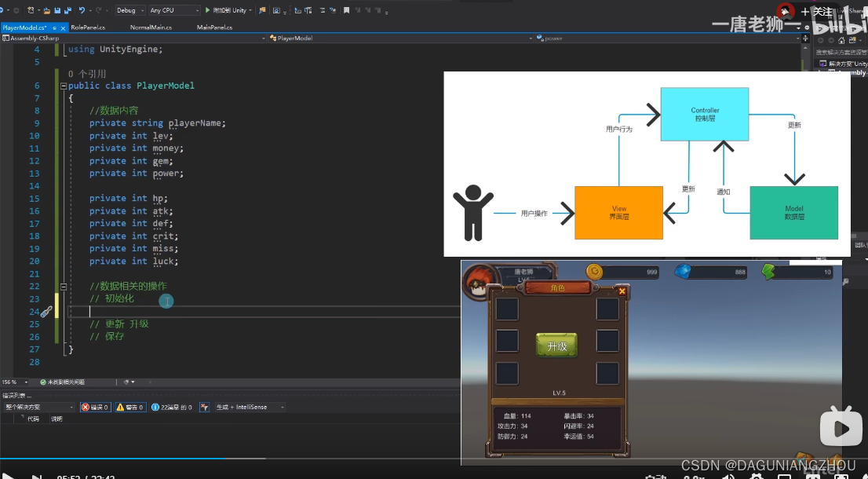
Task: Open the Debug configuration dropdown
Action: click(130, 10)
